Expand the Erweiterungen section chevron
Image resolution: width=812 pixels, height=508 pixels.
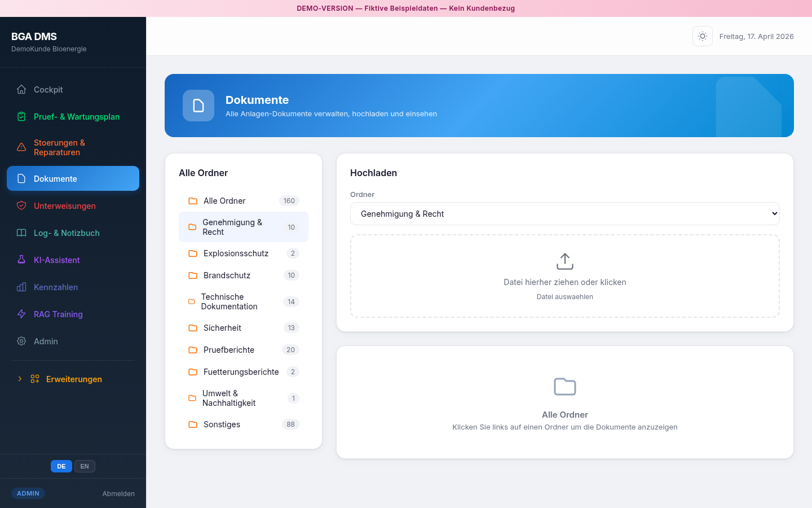pos(20,379)
